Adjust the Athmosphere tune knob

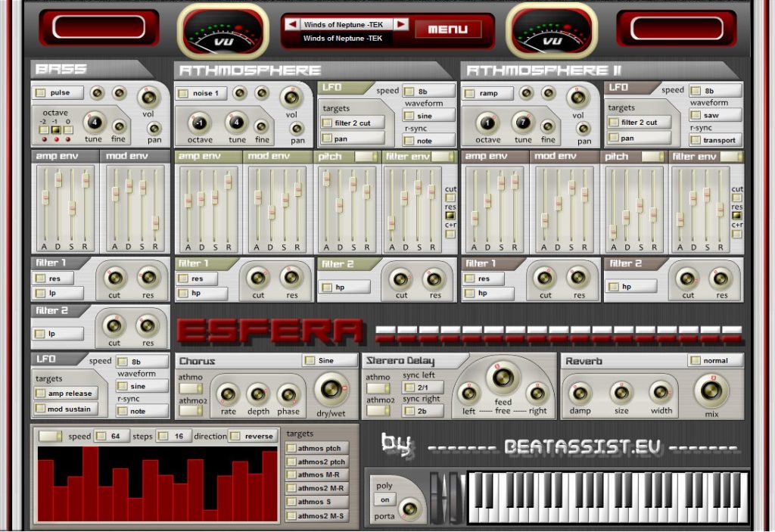click(x=236, y=122)
